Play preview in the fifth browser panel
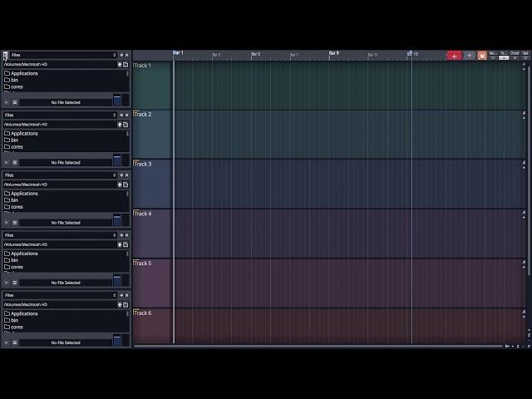 tap(7, 342)
